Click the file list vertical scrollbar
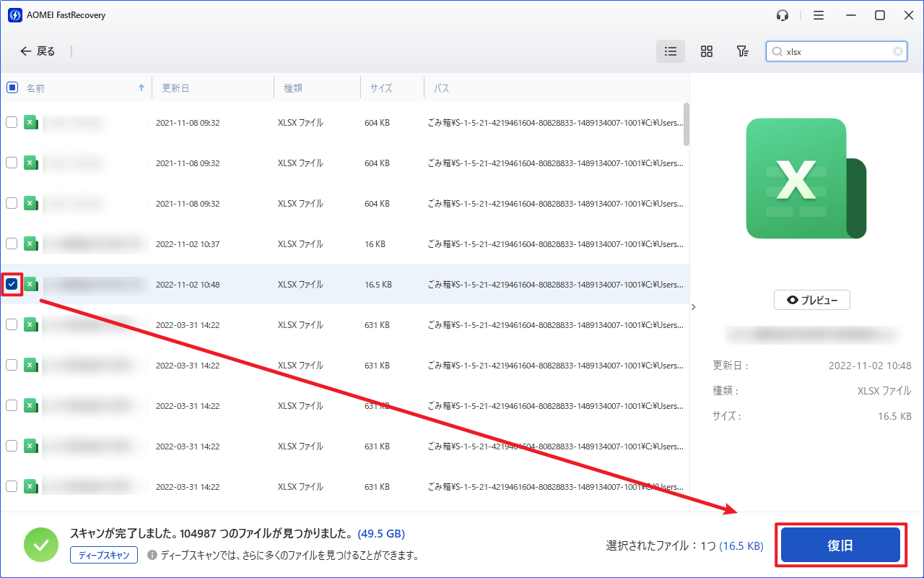 coord(686,124)
